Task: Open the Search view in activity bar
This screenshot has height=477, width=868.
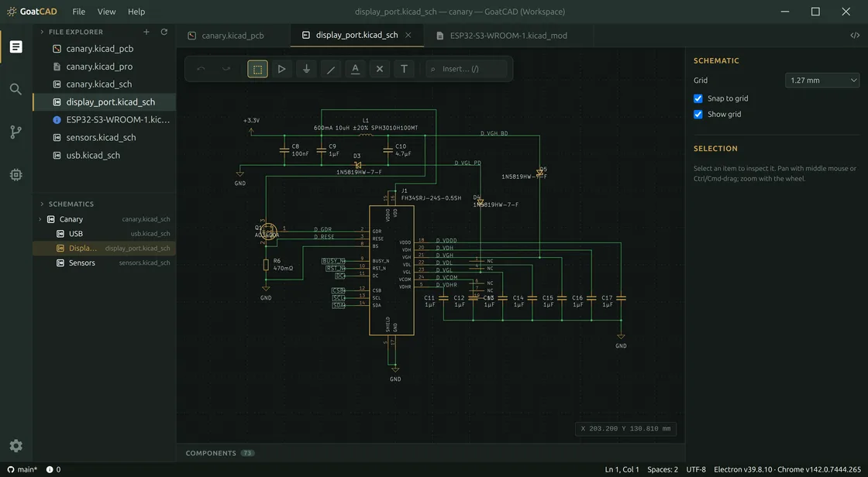Action: (x=16, y=89)
